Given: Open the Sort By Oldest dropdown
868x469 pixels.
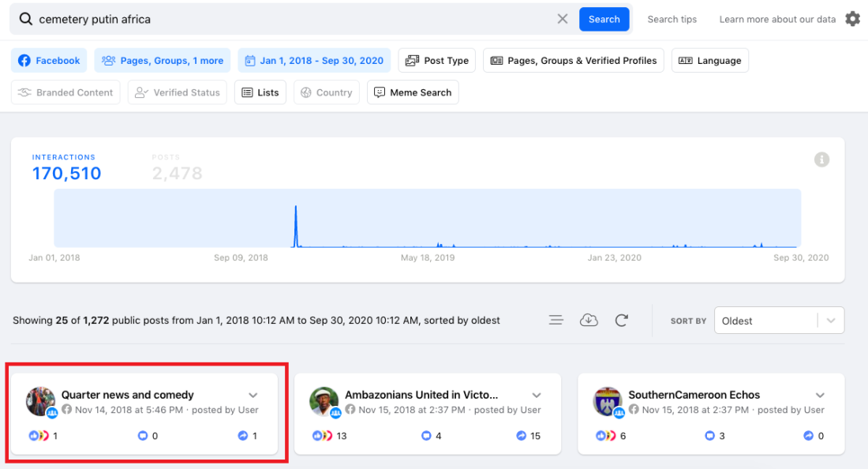Looking at the screenshot, I should pos(779,321).
